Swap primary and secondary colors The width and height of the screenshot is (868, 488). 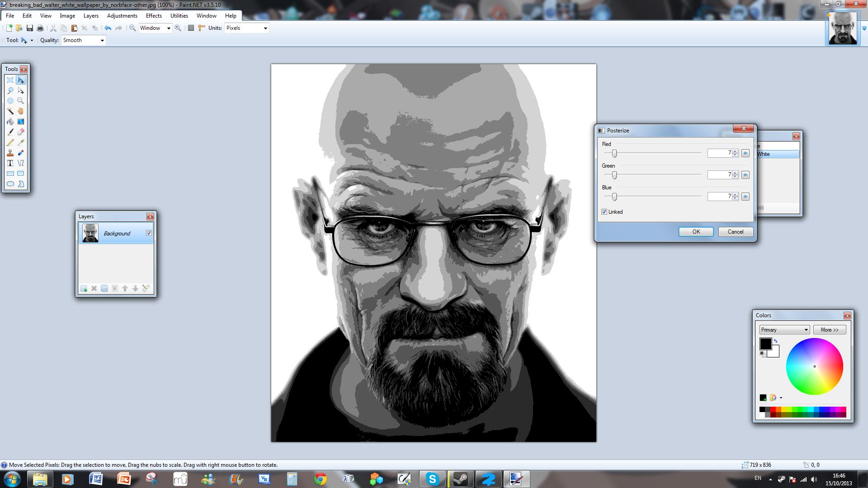click(775, 341)
